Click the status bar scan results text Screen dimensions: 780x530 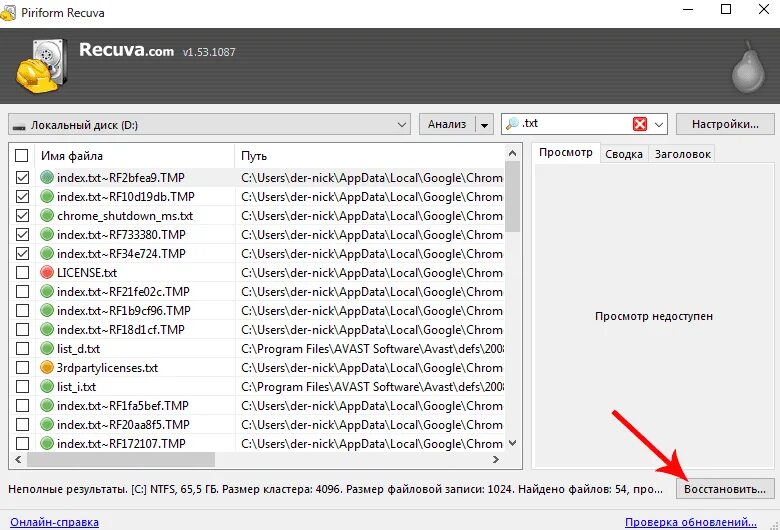tap(335, 489)
